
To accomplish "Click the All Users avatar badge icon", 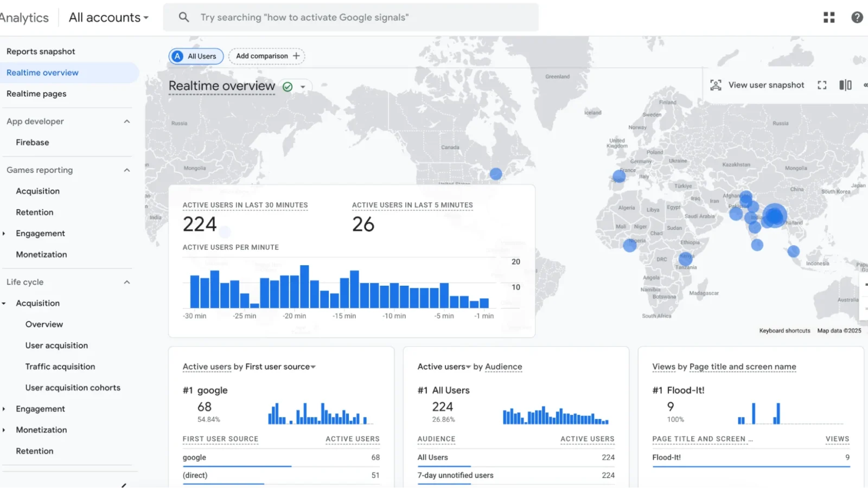I will point(177,56).
